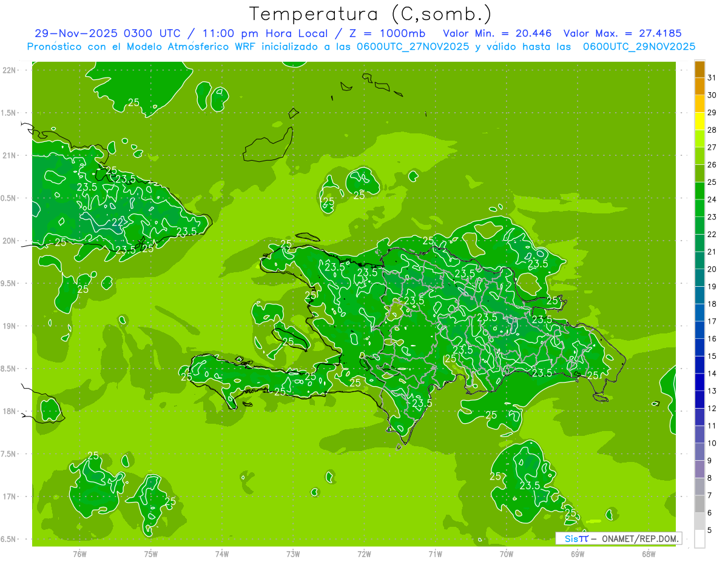Click the title 'Temperatura (C,somb.)'
Screen dimensions: 728x562
click(371, 14)
